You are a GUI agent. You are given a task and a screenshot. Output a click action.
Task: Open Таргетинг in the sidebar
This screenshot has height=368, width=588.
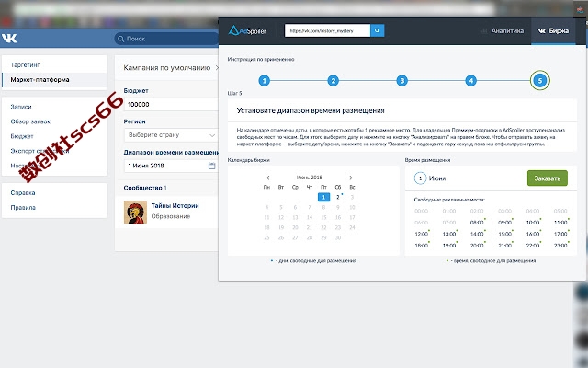(25, 65)
